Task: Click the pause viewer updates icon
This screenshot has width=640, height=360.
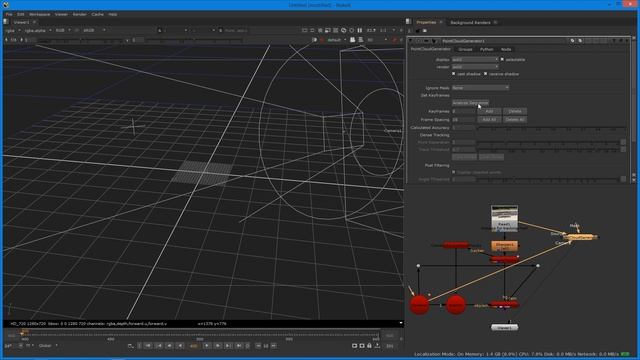Action: (x=360, y=31)
